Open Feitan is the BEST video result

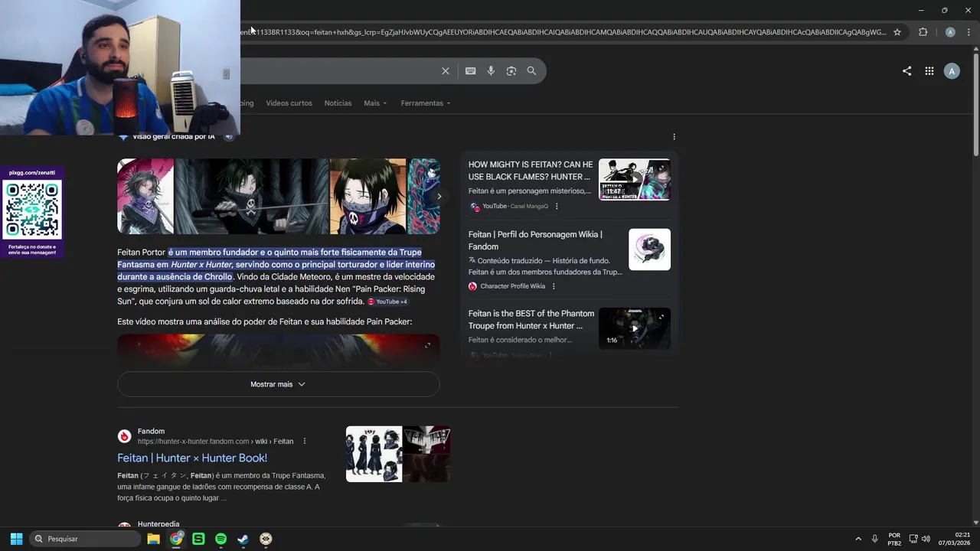click(531, 320)
